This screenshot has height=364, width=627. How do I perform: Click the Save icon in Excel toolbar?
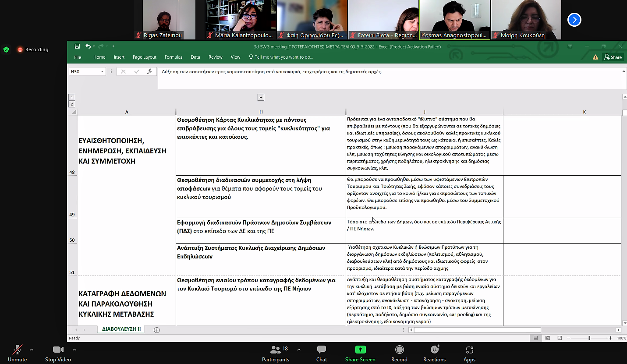[77, 46]
